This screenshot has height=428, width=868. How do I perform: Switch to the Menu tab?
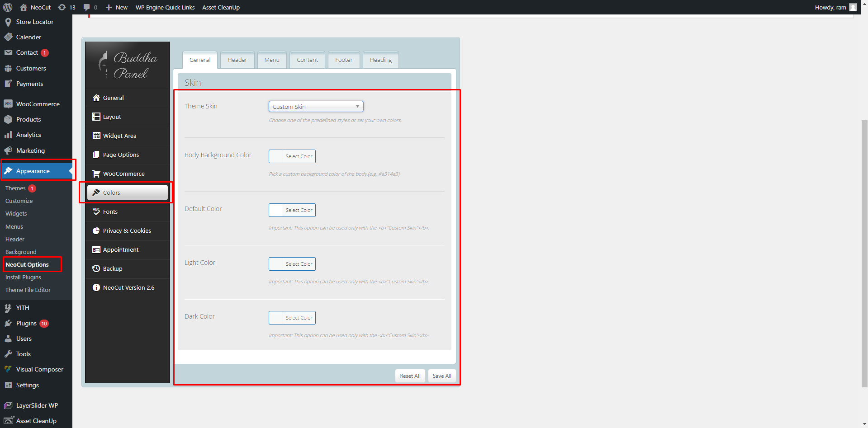click(x=272, y=60)
